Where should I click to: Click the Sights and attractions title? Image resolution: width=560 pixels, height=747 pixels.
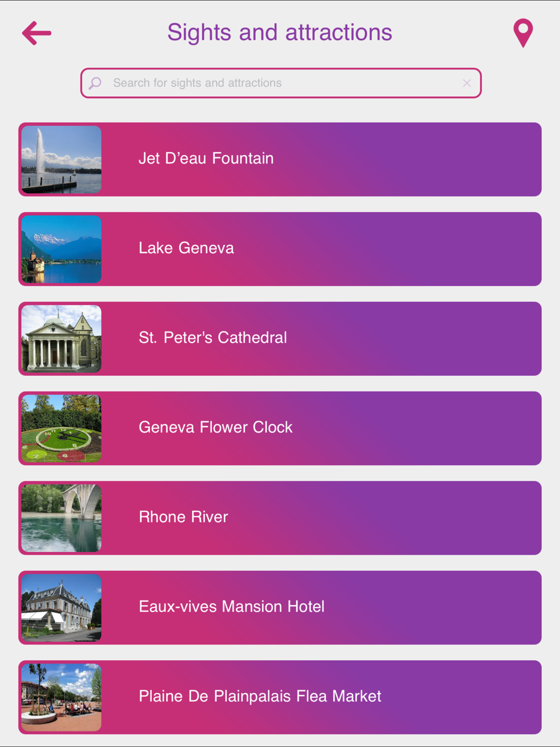tap(280, 32)
